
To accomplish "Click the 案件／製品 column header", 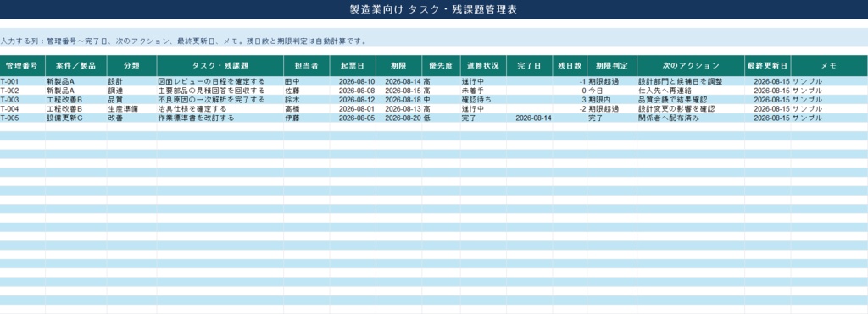I will 75,65.
